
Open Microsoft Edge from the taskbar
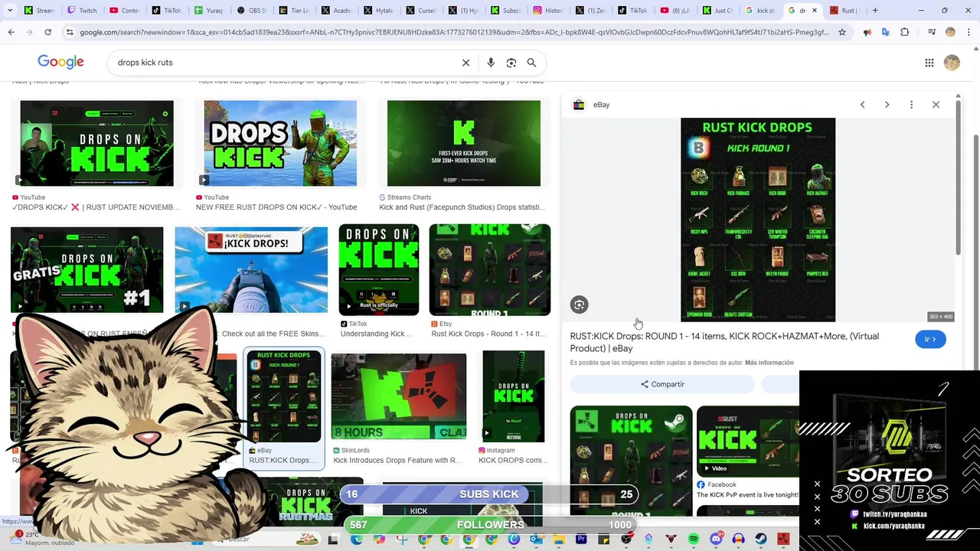357,540
